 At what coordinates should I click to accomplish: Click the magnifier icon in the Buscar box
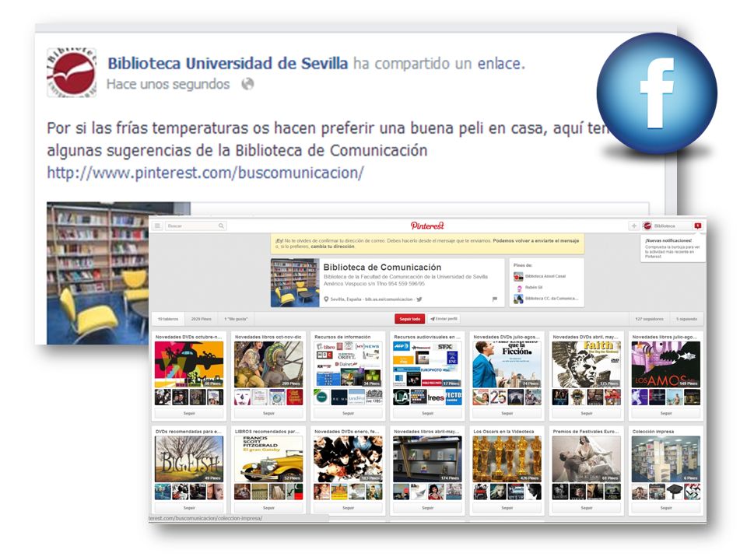(221, 226)
